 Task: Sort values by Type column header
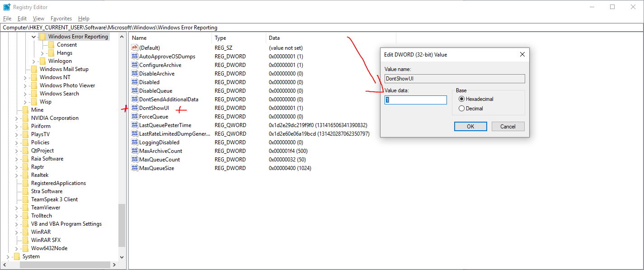[x=239, y=38]
